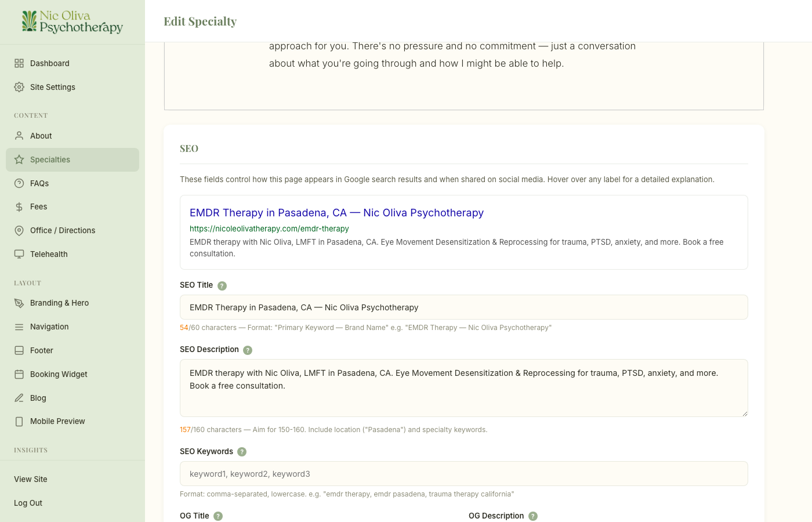Click into the SEO Keywords input
This screenshot has height=522, width=812.
(x=464, y=474)
